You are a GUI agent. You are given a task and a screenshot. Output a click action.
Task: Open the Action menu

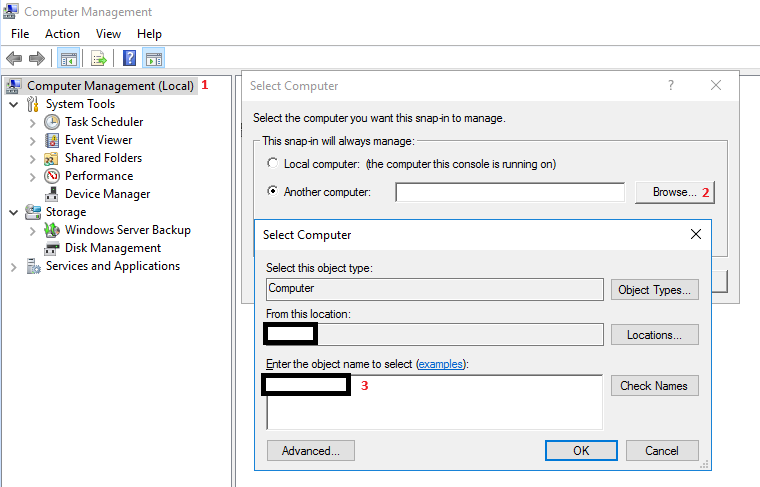(x=62, y=34)
